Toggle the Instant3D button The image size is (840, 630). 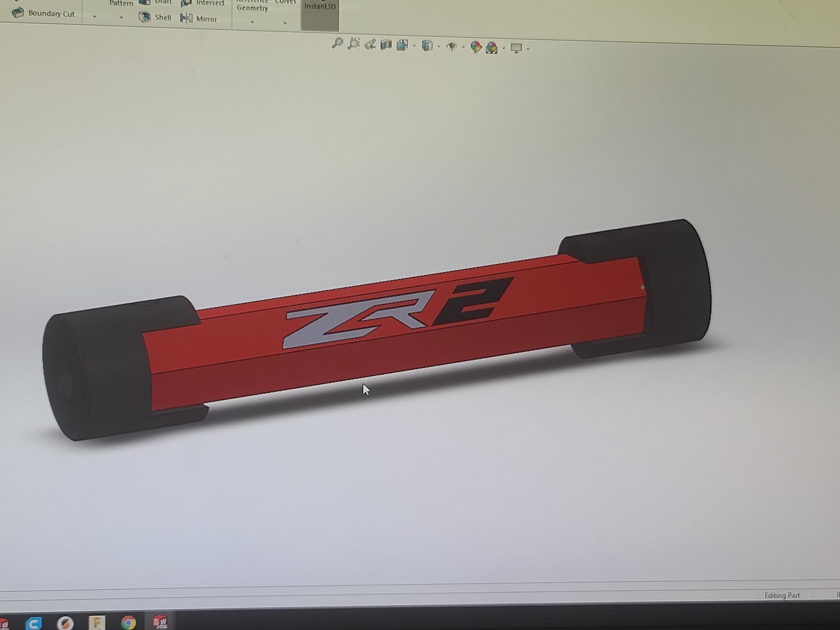click(x=320, y=15)
